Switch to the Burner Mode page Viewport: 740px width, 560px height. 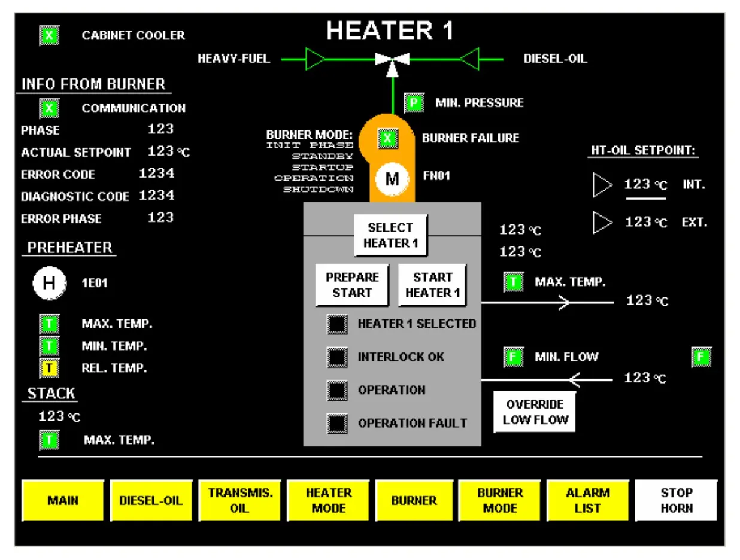click(x=500, y=501)
